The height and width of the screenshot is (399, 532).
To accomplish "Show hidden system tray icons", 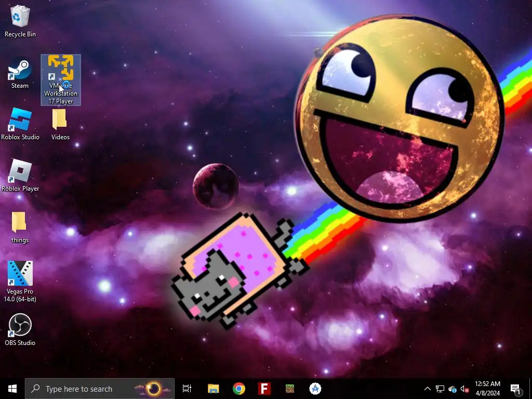I will 428,389.
